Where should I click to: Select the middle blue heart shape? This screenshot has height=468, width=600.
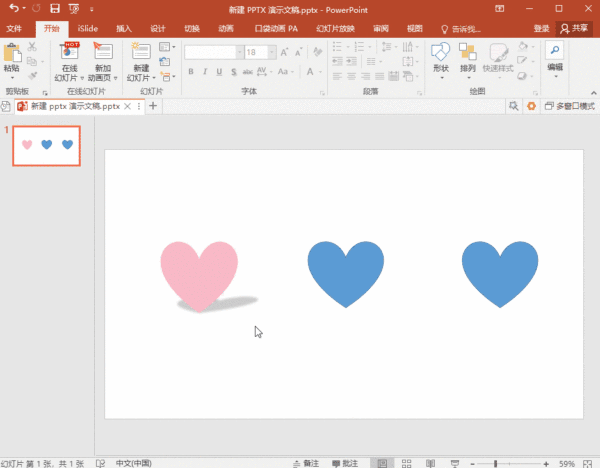tap(346, 274)
